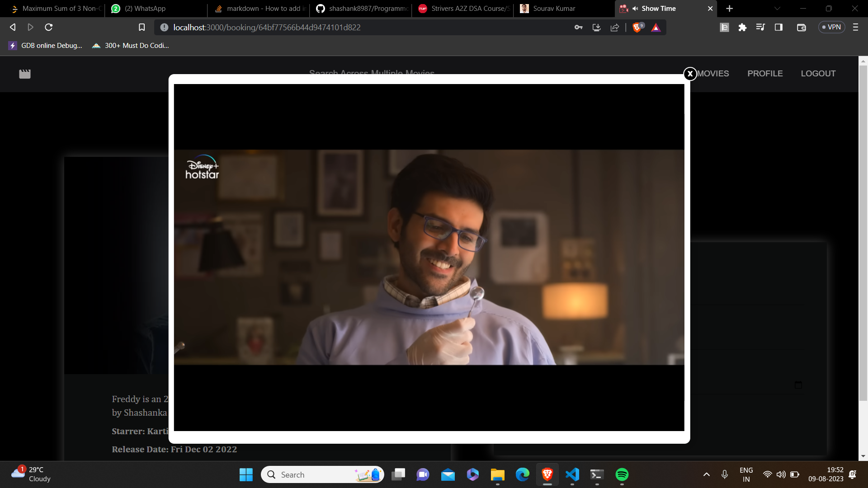Toggle the VPN button
868x488 pixels.
(831, 28)
